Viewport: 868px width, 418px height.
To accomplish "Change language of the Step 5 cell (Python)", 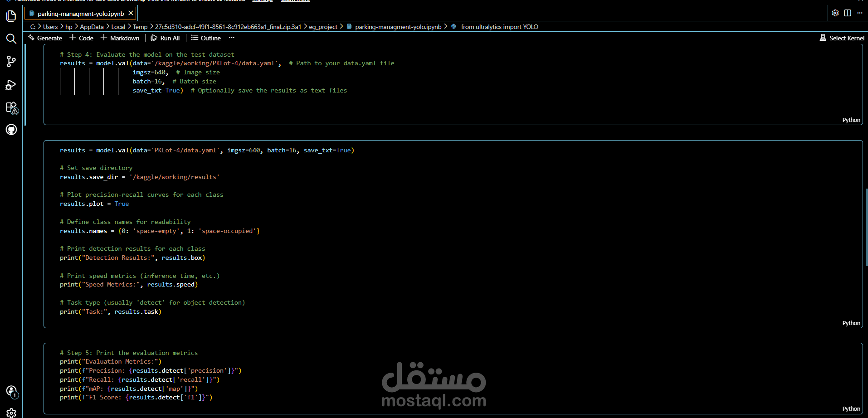I will point(851,408).
